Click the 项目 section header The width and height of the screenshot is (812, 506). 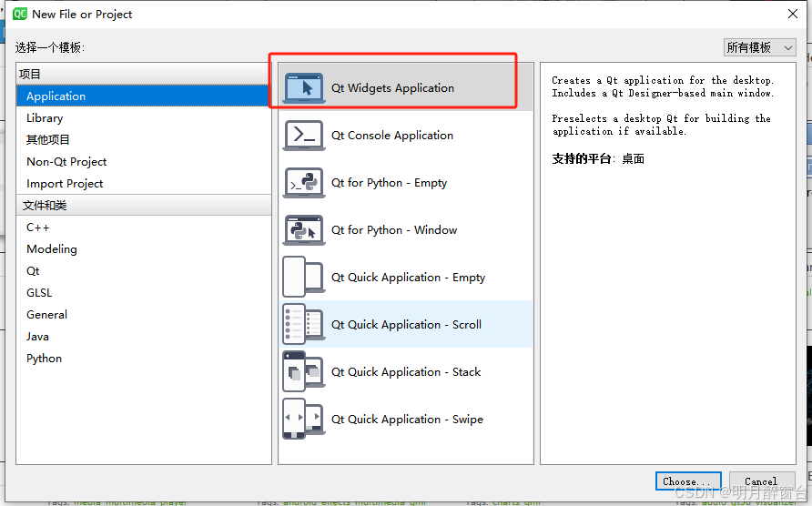[144, 74]
